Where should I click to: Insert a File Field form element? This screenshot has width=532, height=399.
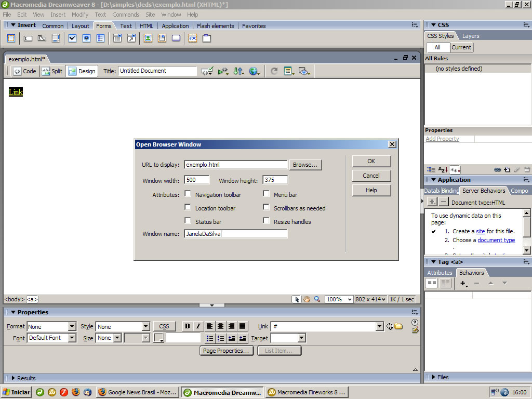pos(162,38)
